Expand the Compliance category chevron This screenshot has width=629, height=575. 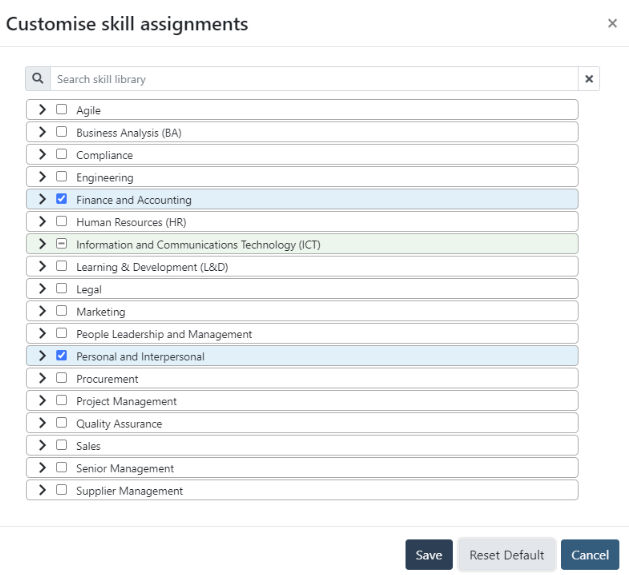42,155
